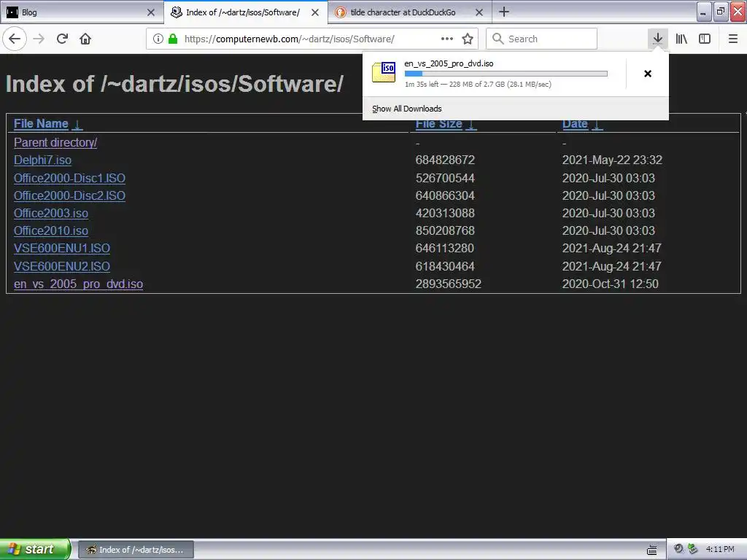Download Office2010.iso
Image resolution: width=747 pixels, height=560 pixels.
point(51,230)
